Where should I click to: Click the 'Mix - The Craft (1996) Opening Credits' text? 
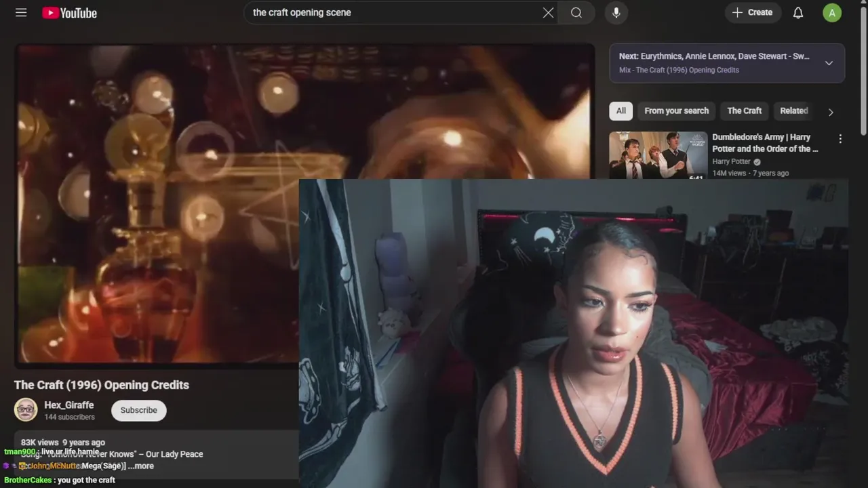(x=679, y=70)
